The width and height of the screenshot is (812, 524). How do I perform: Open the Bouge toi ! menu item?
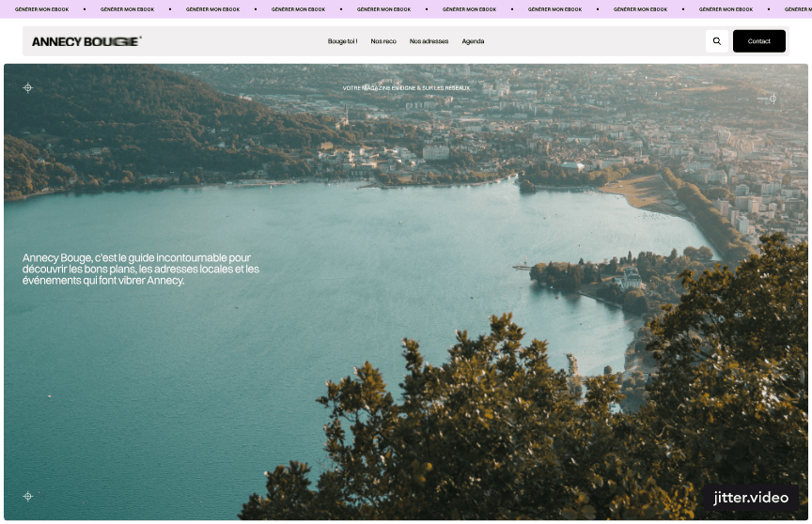[x=342, y=41]
